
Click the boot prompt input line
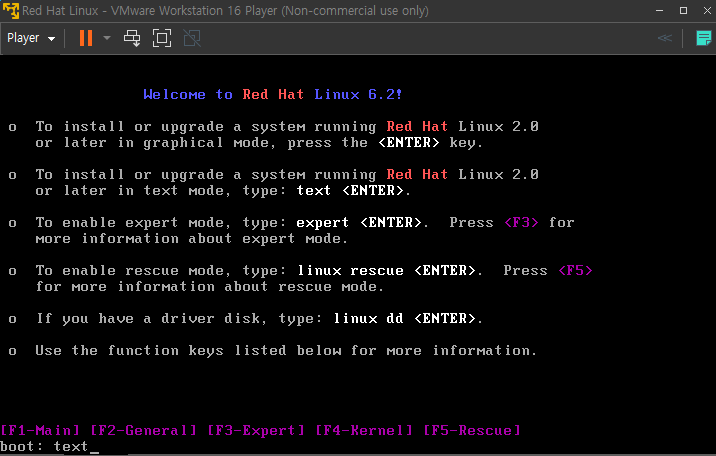point(50,446)
